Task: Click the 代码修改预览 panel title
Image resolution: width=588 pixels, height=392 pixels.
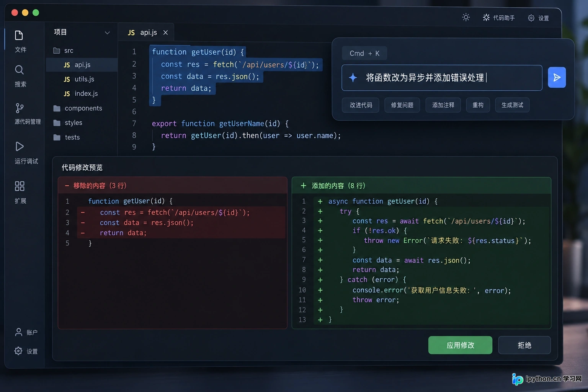Action: tap(82, 167)
